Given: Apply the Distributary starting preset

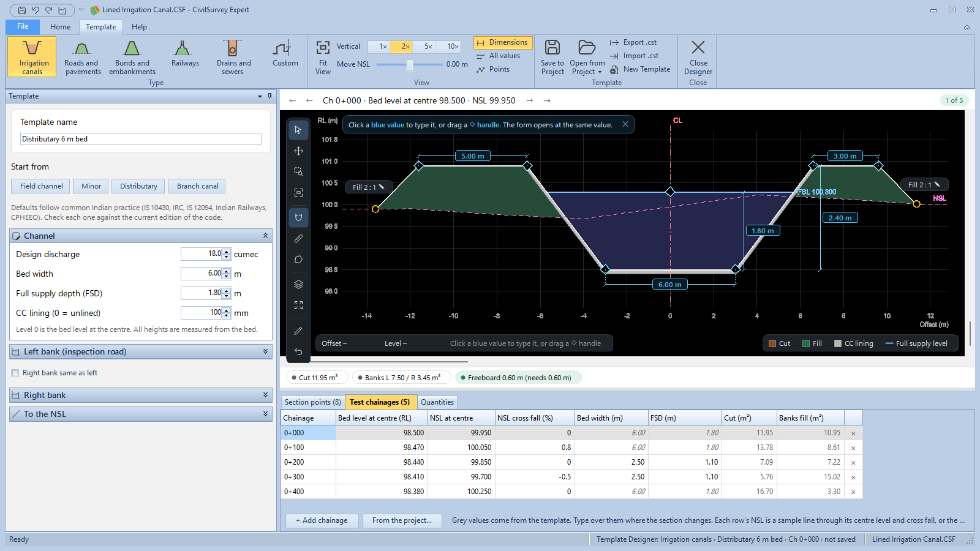Looking at the screenshot, I should point(138,186).
